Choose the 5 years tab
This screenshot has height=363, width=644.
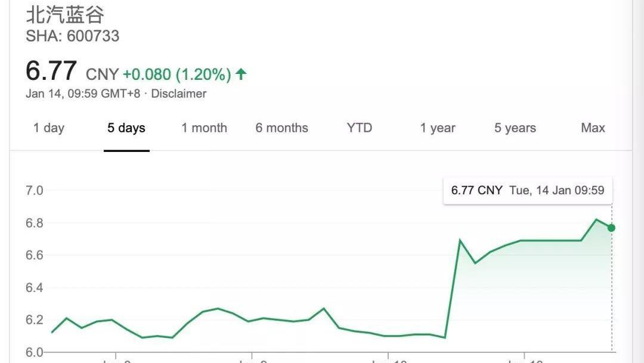pos(515,128)
